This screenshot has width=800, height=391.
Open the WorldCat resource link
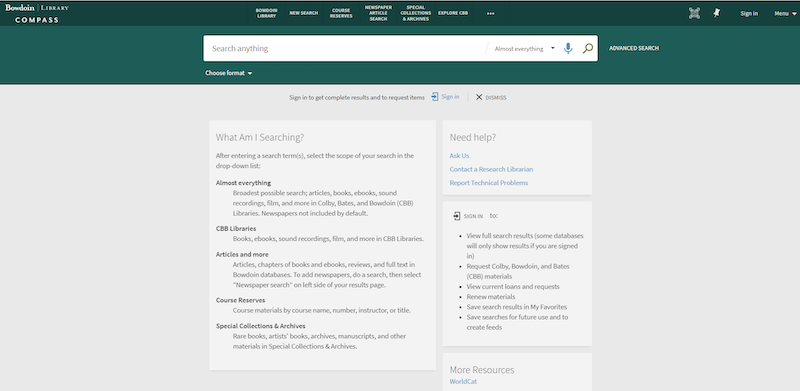click(463, 382)
